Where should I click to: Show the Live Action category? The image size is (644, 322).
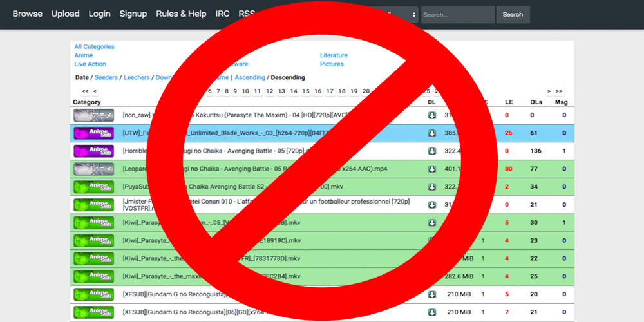(x=90, y=64)
